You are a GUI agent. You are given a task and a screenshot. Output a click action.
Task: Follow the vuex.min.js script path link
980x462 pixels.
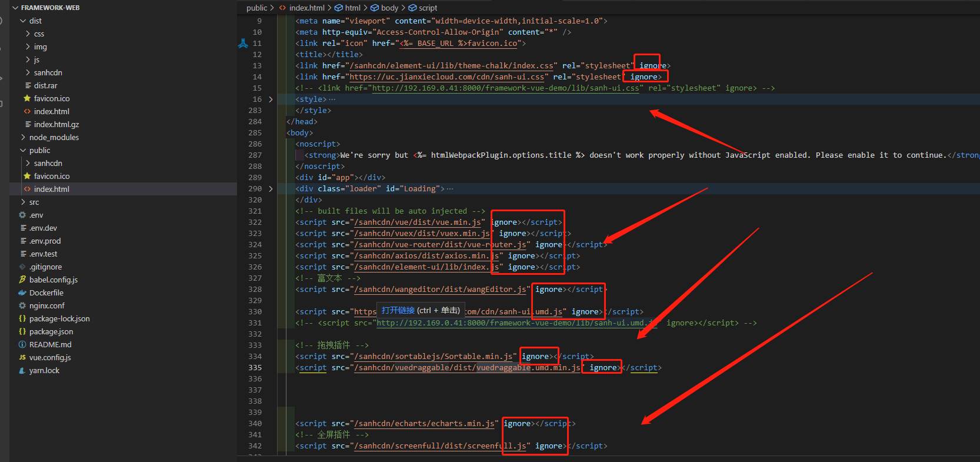tap(422, 234)
